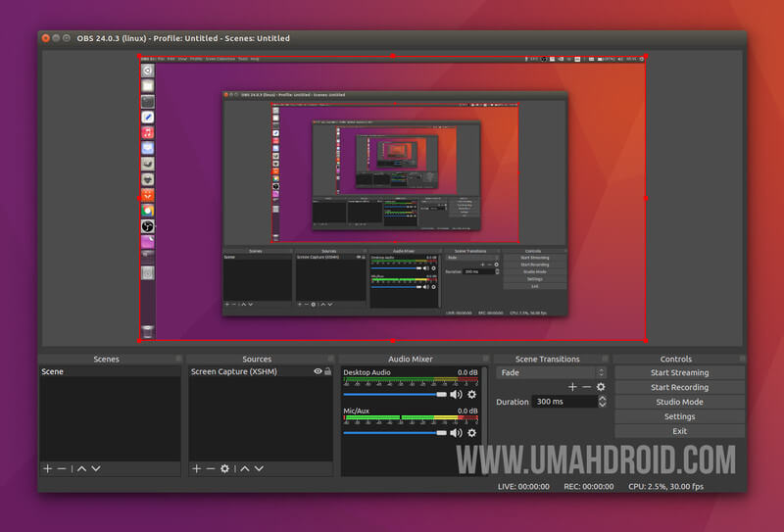
Task: Open Mic/Aux settings gear
Action: click(x=471, y=432)
